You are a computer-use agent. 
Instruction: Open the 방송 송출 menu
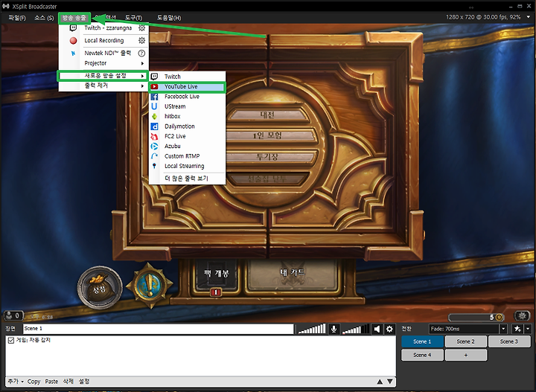tap(74, 18)
